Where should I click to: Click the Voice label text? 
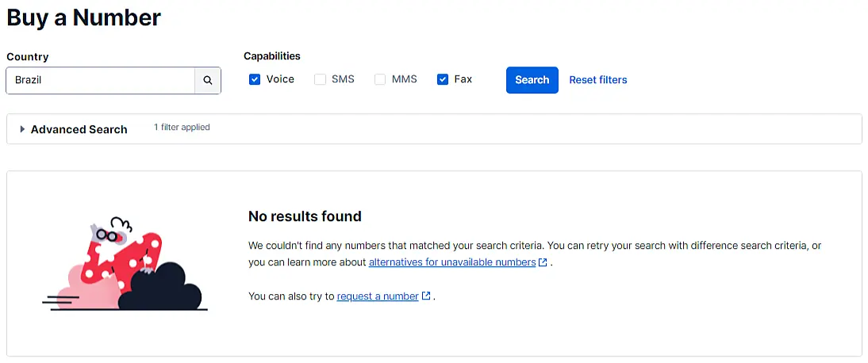pyautogui.click(x=280, y=79)
